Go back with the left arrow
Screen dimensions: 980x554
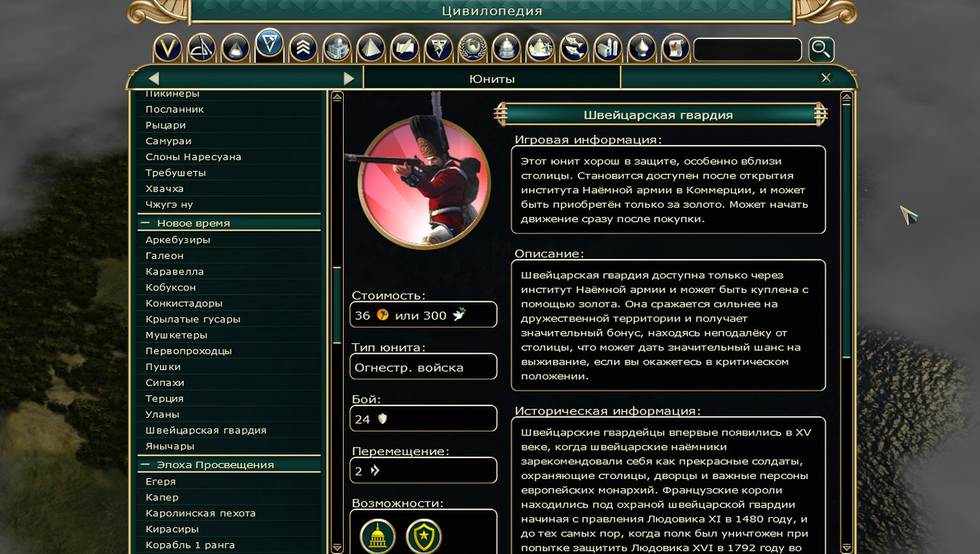(154, 78)
